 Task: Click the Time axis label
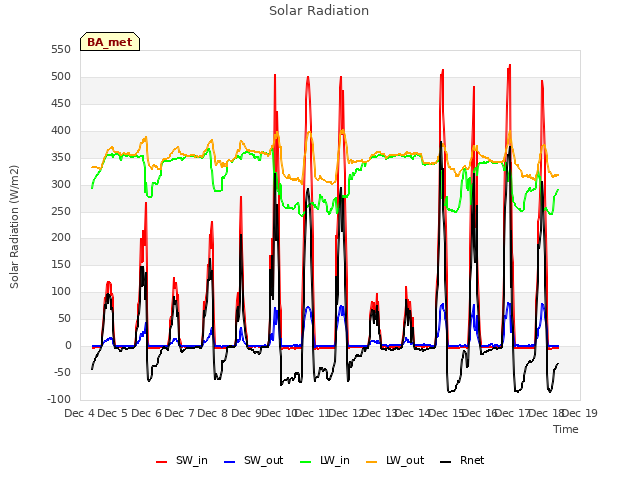click(566, 429)
